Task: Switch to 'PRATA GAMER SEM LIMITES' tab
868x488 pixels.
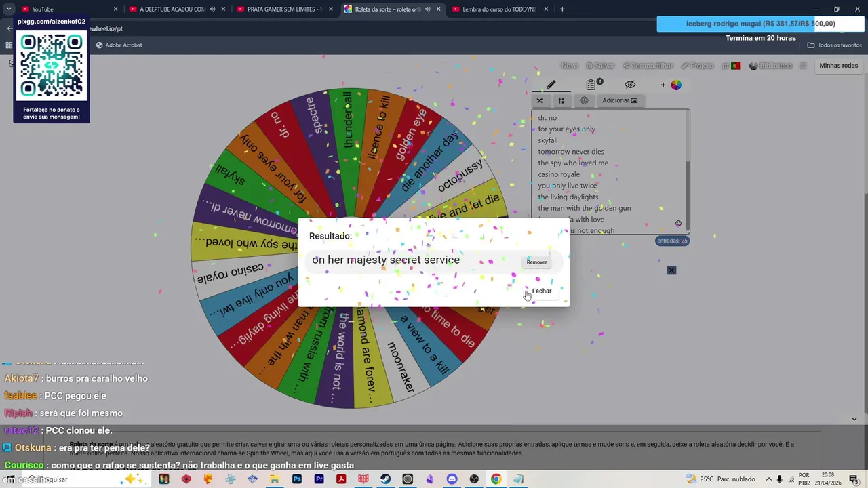Action: coord(283,9)
